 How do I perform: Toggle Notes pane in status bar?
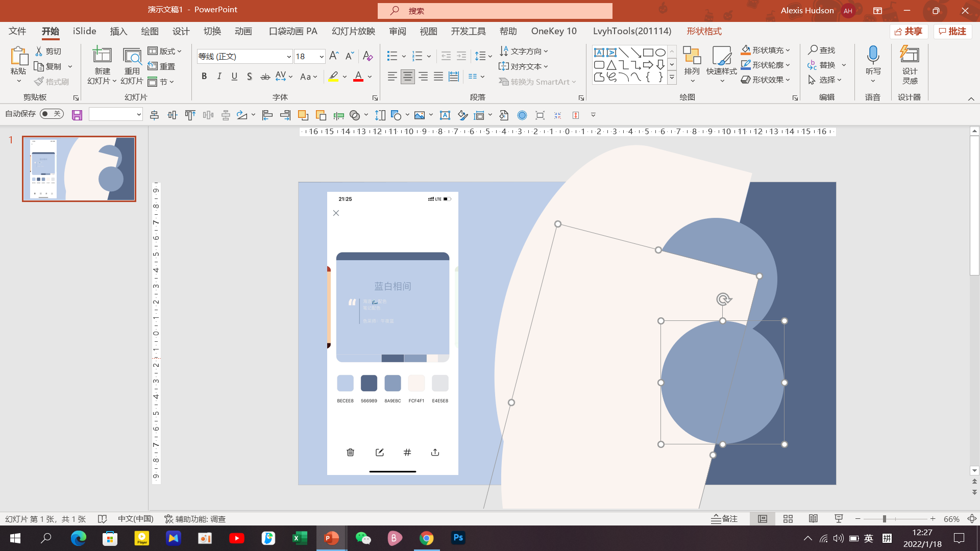(724, 519)
